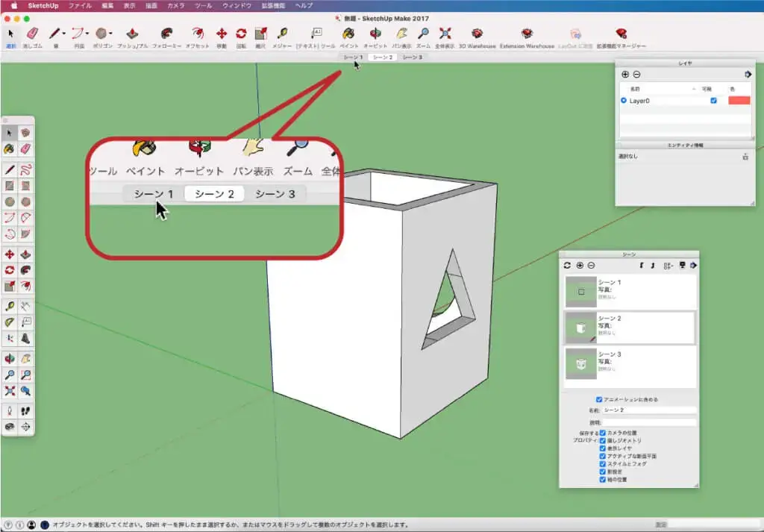
Task: Open the arc (円弧) tool dropdown arrow
Action: click(x=88, y=34)
